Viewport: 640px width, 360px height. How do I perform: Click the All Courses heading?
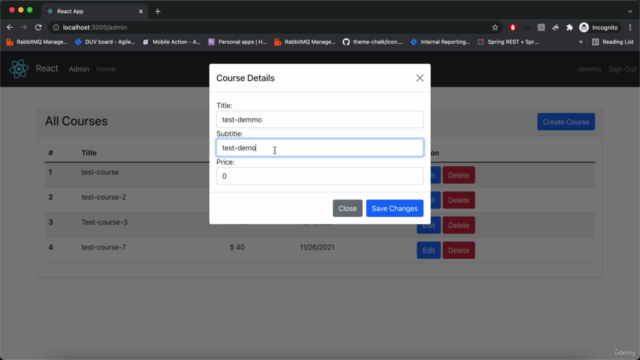coord(76,121)
